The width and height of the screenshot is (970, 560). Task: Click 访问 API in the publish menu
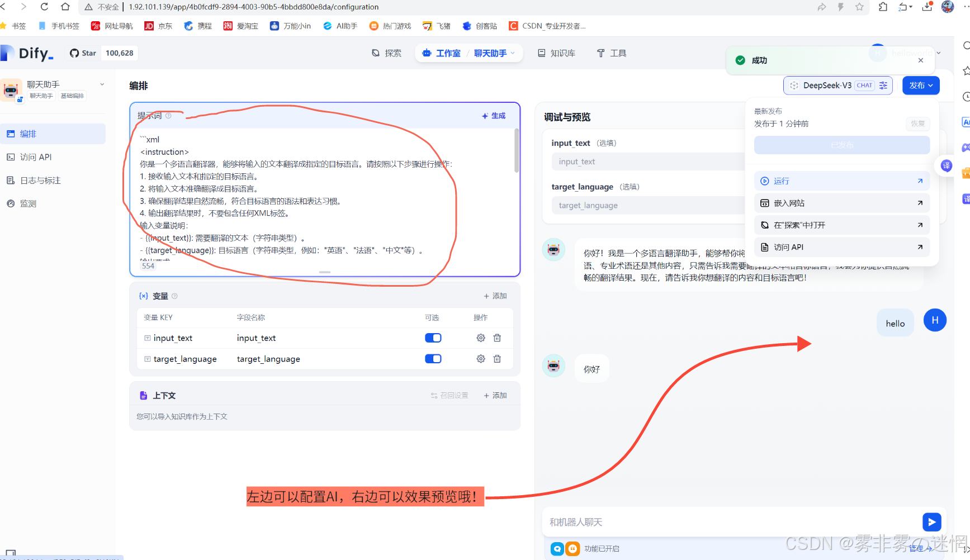[x=841, y=247]
